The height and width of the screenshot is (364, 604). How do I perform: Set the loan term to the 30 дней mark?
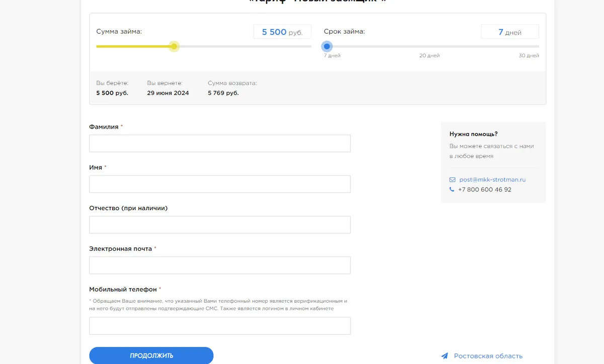coord(538,47)
